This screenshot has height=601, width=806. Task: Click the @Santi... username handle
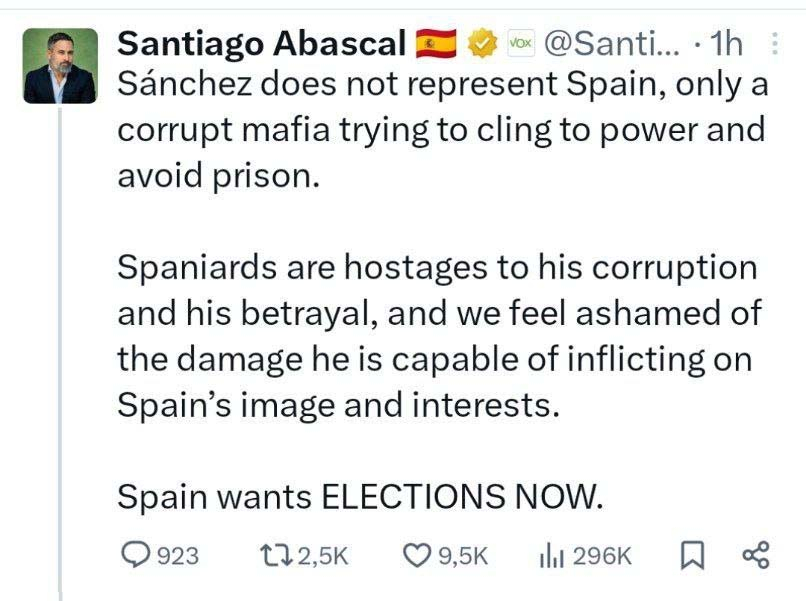(x=611, y=44)
